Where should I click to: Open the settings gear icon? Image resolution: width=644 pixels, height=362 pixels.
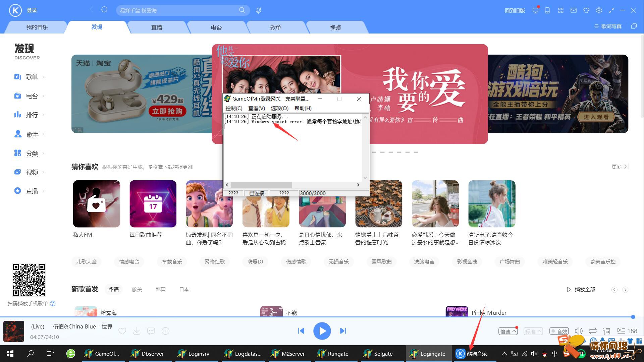[599, 10]
